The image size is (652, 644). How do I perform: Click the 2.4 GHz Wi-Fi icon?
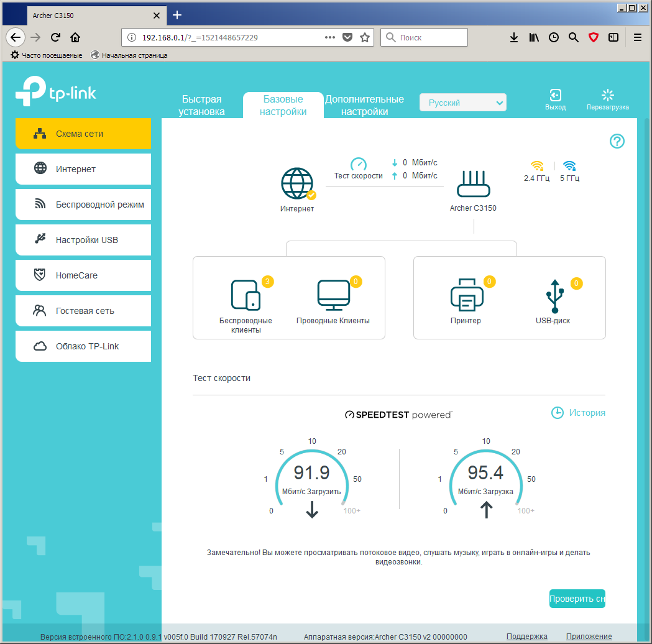(x=536, y=166)
